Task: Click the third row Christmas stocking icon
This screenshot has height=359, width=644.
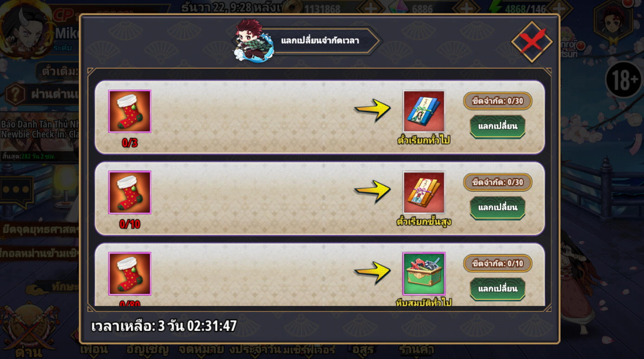Action: click(x=129, y=274)
